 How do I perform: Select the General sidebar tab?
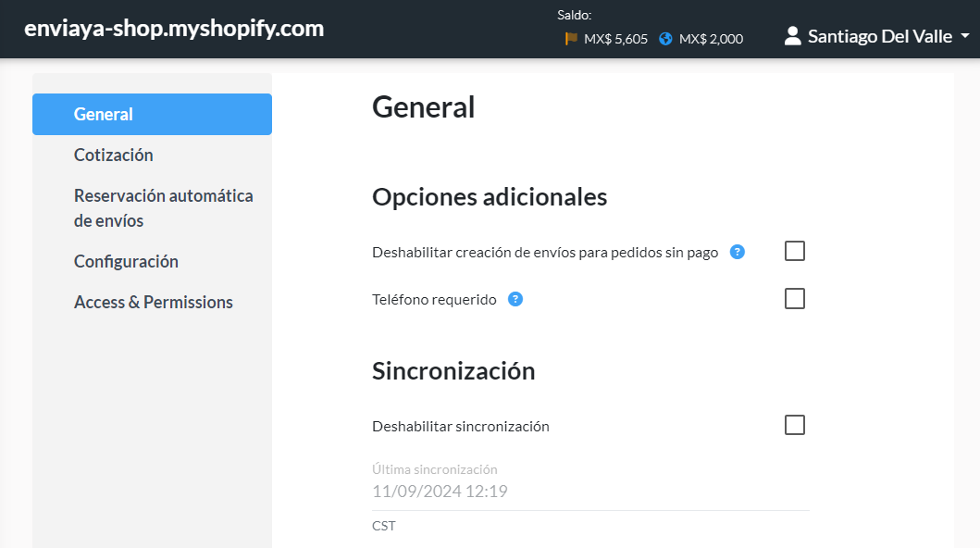(x=152, y=115)
